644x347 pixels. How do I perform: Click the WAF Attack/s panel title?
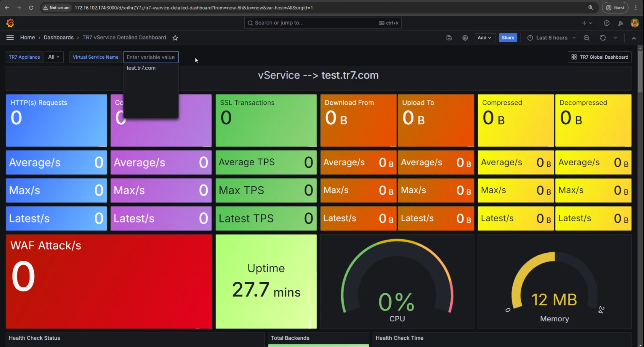(x=46, y=246)
